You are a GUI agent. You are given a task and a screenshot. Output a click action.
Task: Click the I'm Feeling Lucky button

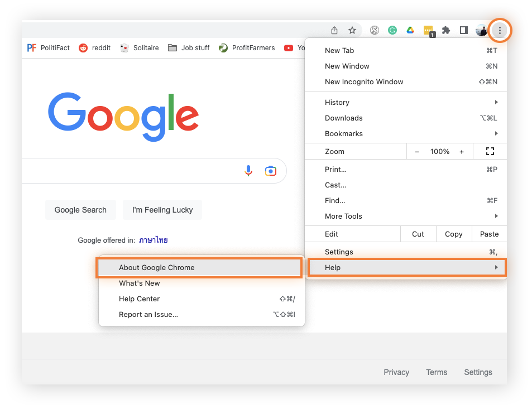tap(162, 210)
